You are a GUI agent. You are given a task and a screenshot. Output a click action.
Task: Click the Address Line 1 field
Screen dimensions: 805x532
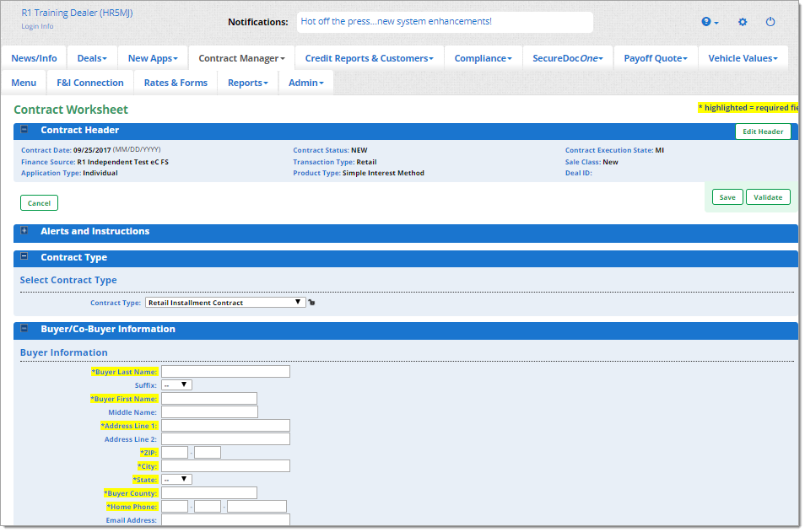pyautogui.click(x=225, y=425)
